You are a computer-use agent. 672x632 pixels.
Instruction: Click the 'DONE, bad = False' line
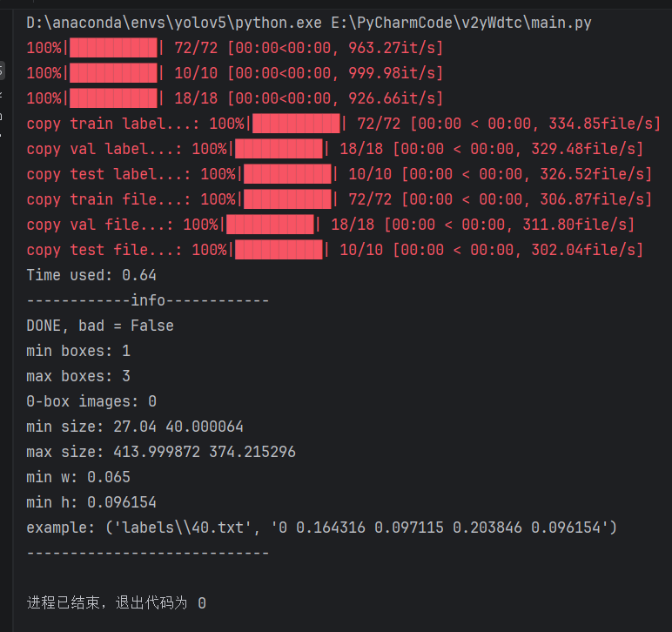coord(100,326)
